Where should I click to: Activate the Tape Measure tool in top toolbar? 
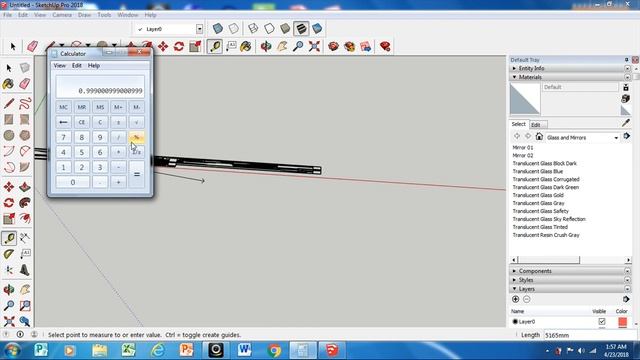tap(215, 47)
